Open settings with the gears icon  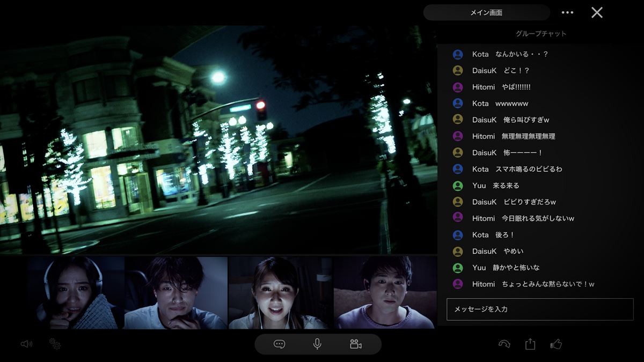click(55, 344)
